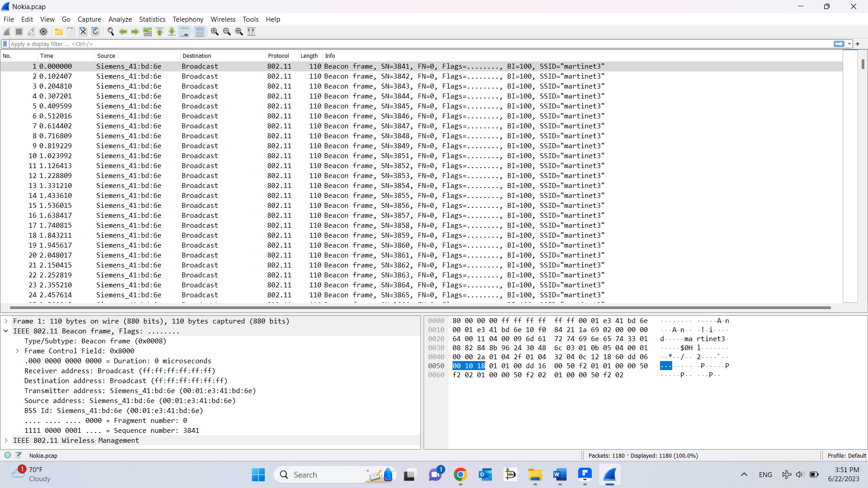
Task: Open the Wireless menu
Action: tap(223, 19)
